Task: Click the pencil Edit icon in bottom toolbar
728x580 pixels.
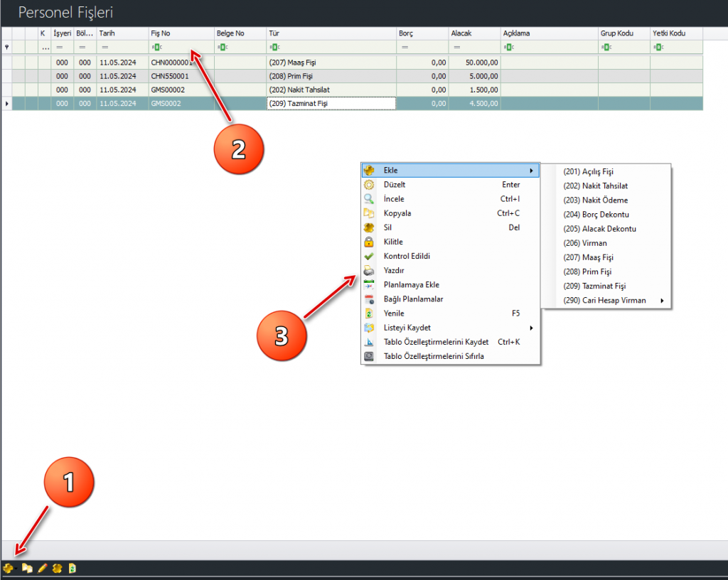Action: pos(43,569)
